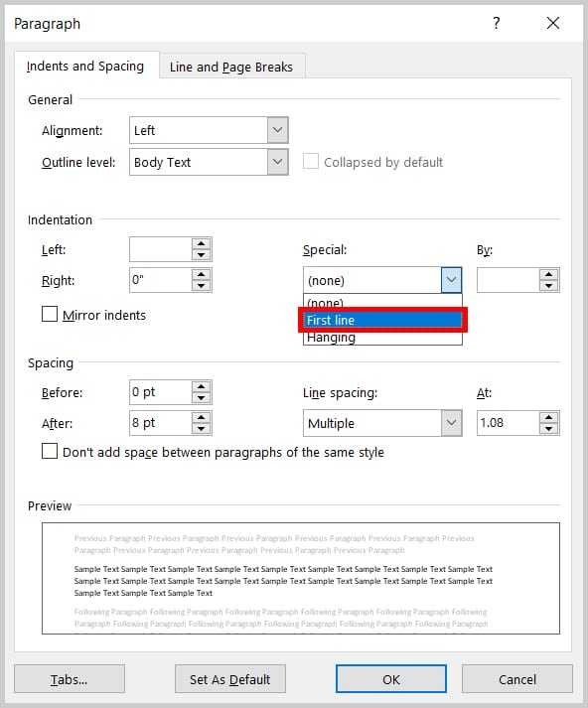
Task: Decrease the After spacing value
Action: tap(201, 429)
